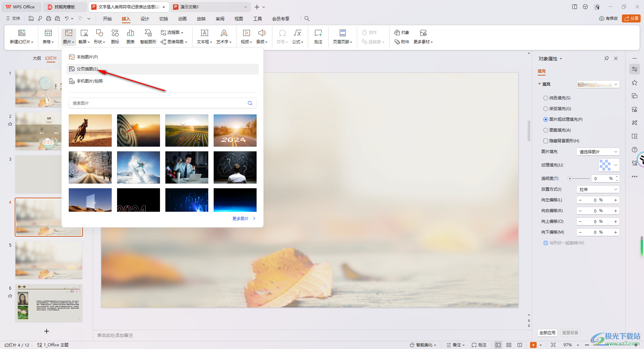Open the Smart Graphics tool
The width and height of the screenshot is (644, 349).
[148, 37]
